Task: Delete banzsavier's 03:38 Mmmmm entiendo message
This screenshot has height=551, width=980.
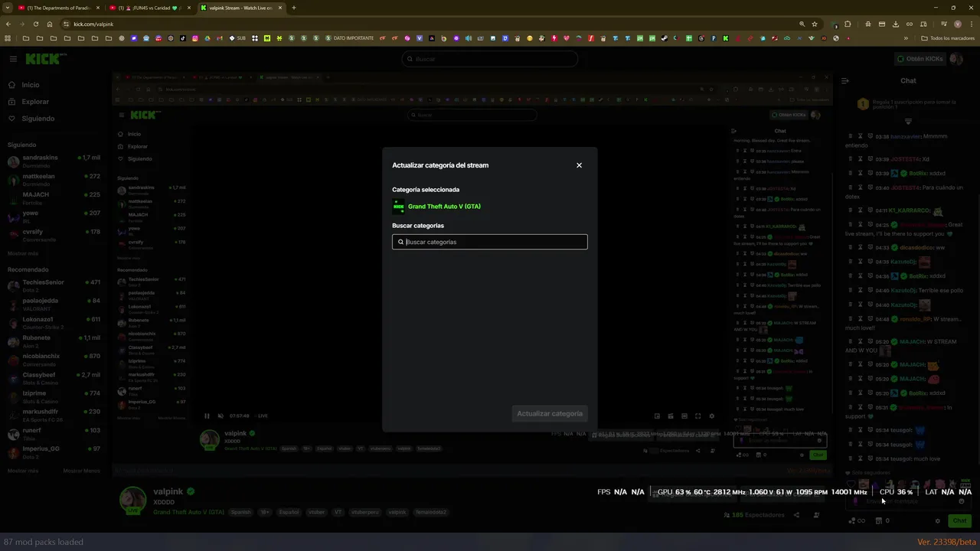Action: [x=850, y=137]
